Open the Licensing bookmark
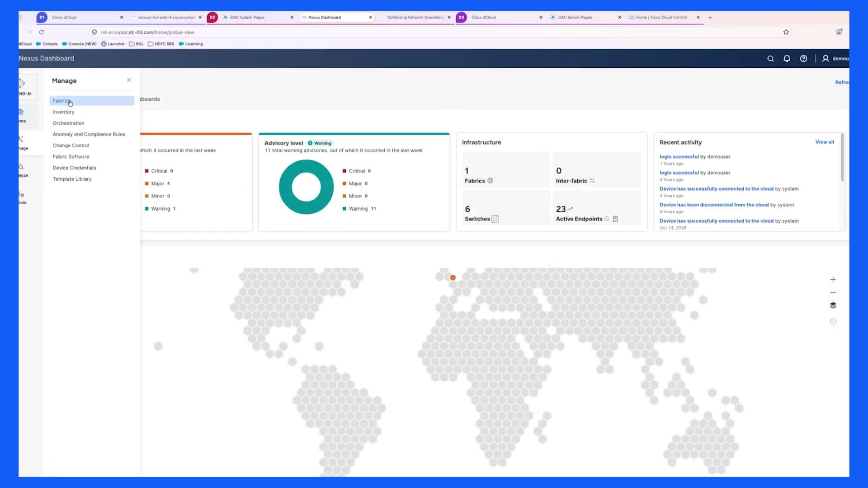This screenshot has height=488, width=868. point(191,44)
